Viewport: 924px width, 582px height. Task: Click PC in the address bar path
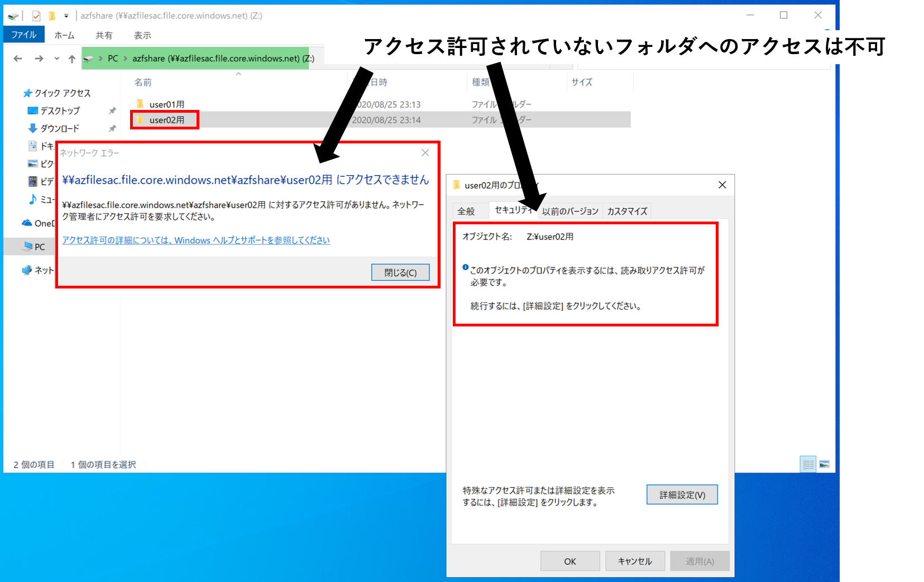click(113, 59)
